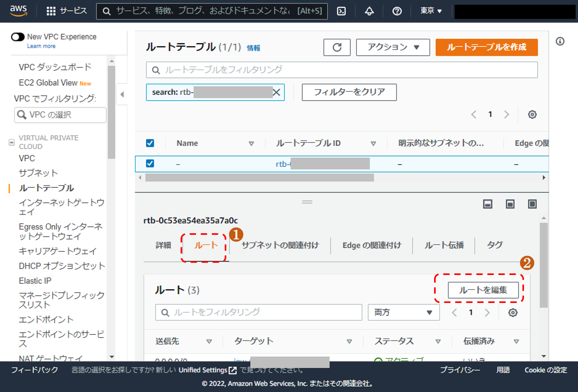
Task: Switch to the サブネットの関連付け tab
Action: click(280, 245)
